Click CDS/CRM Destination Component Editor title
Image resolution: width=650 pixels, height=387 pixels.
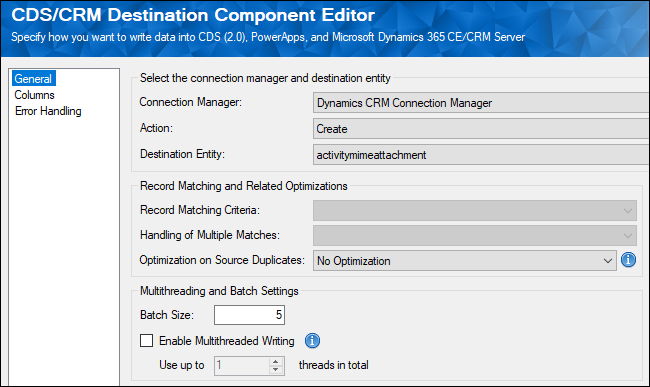193,15
